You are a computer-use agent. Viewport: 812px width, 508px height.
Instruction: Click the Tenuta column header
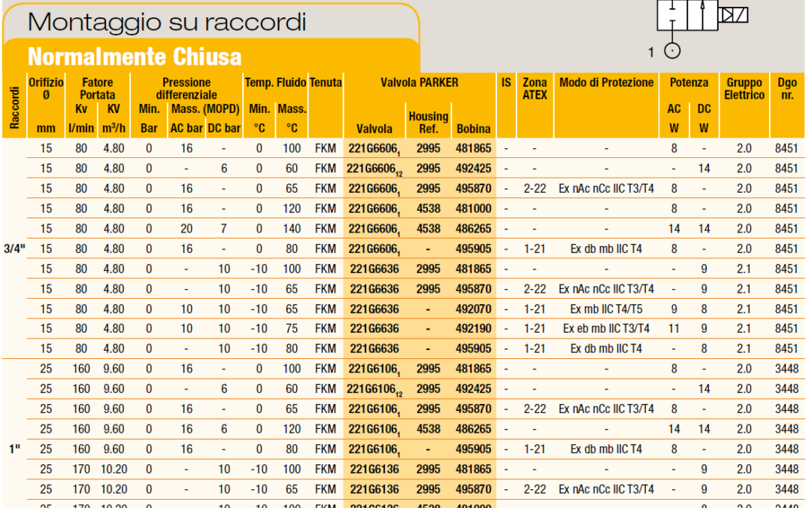coord(326,83)
